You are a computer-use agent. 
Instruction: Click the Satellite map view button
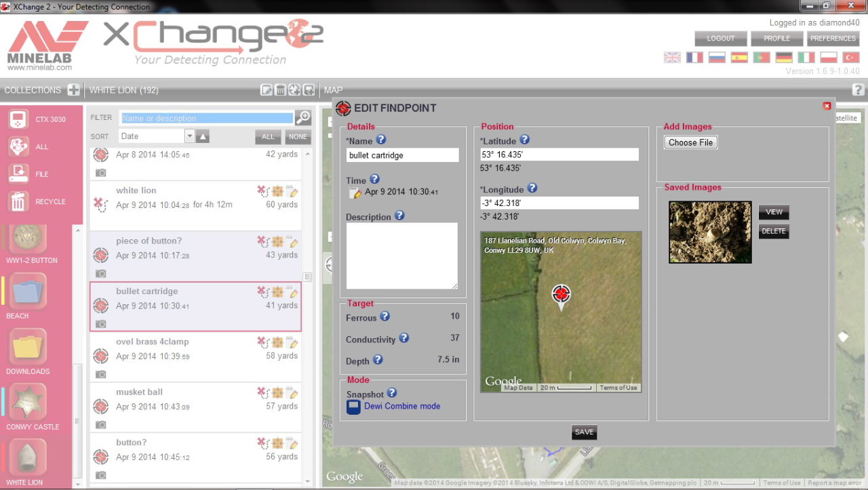[x=848, y=118]
